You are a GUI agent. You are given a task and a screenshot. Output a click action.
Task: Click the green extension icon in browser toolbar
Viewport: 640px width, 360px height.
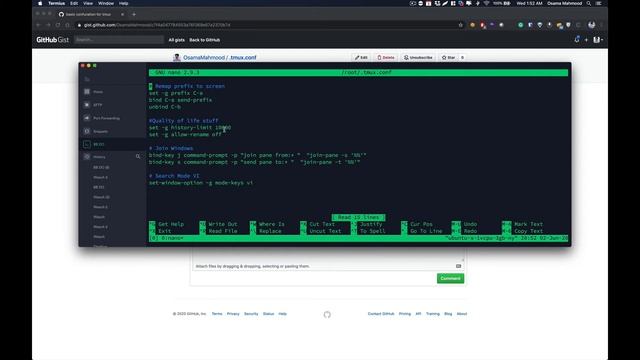pyautogui.click(x=520, y=25)
